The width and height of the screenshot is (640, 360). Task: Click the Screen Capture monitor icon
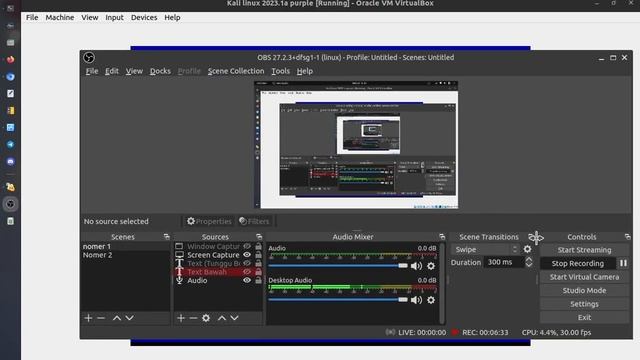[179, 255]
